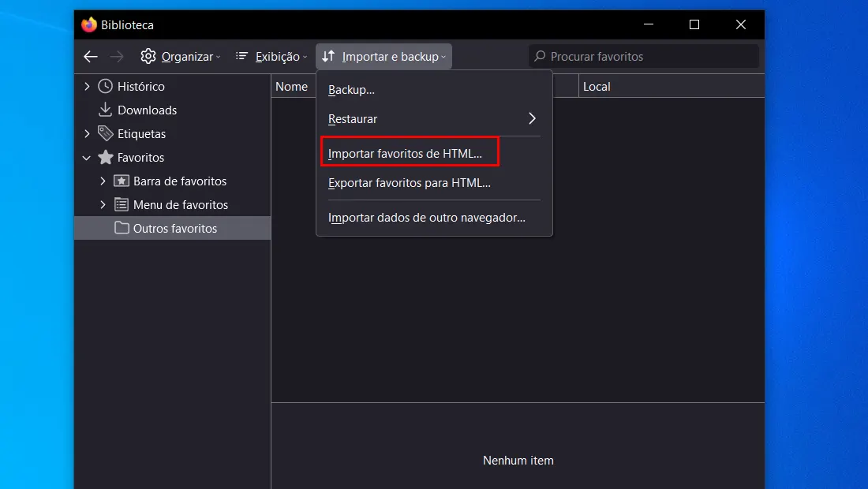Image resolution: width=868 pixels, height=489 pixels.
Task: Choose Importar dados de outro navegador...
Action: click(x=434, y=218)
